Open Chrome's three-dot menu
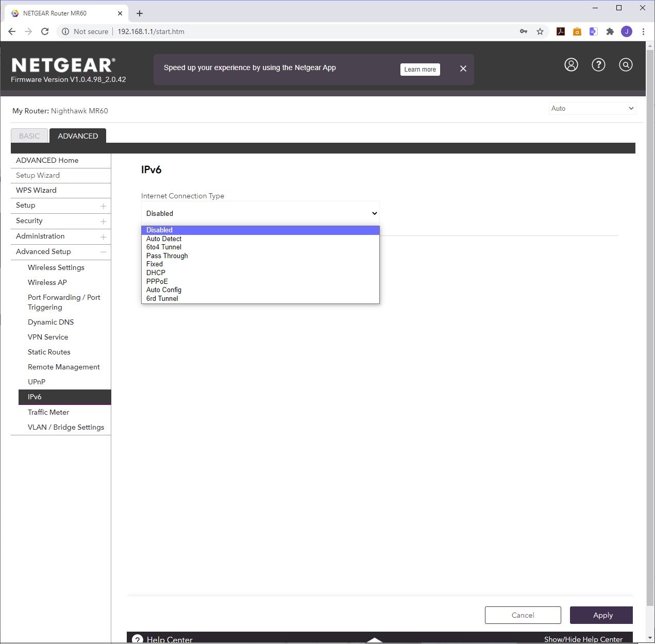The width and height of the screenshot is (655, 644). (x=643, y=31)
